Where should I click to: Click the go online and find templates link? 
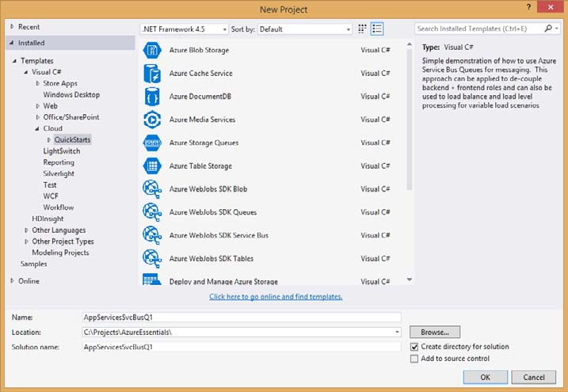(276, 296)
